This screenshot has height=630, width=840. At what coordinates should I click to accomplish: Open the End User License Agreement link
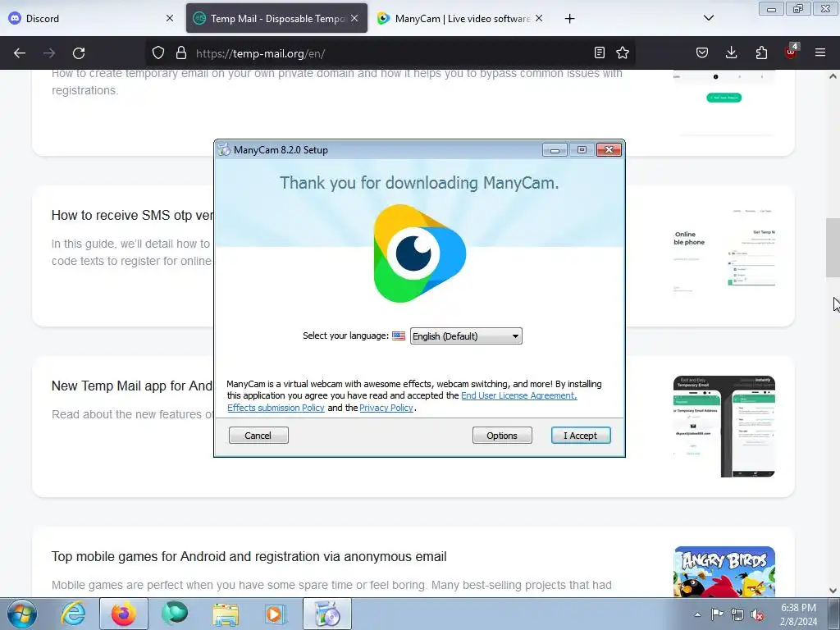coord(518,395)
